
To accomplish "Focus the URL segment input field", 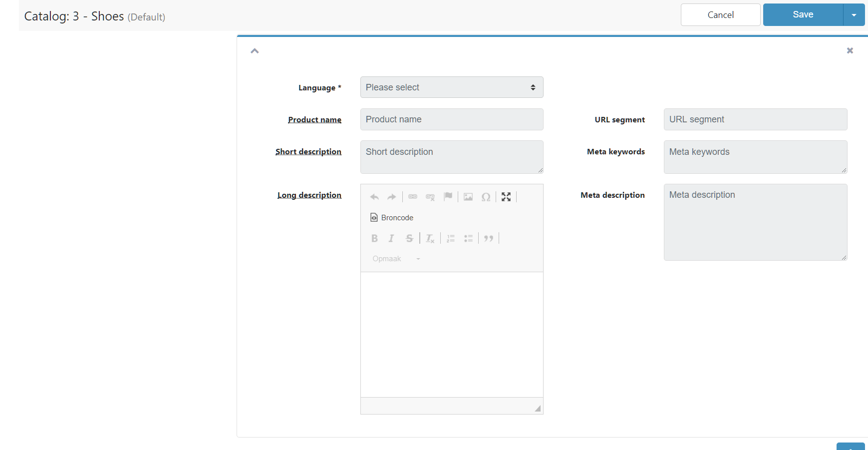I will [755, 119].
